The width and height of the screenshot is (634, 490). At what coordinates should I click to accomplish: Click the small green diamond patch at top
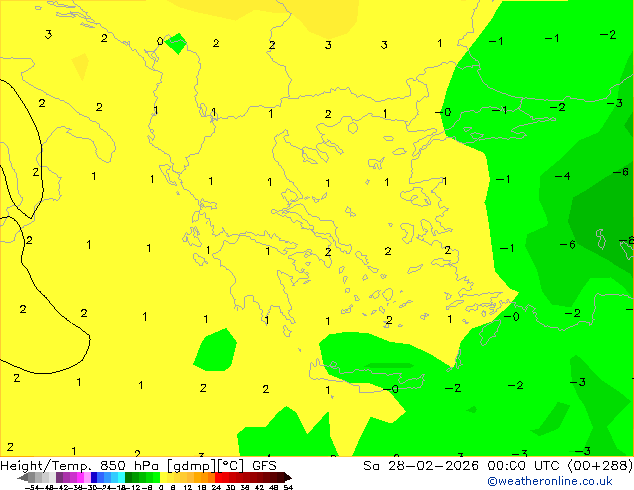pos(176,44)
